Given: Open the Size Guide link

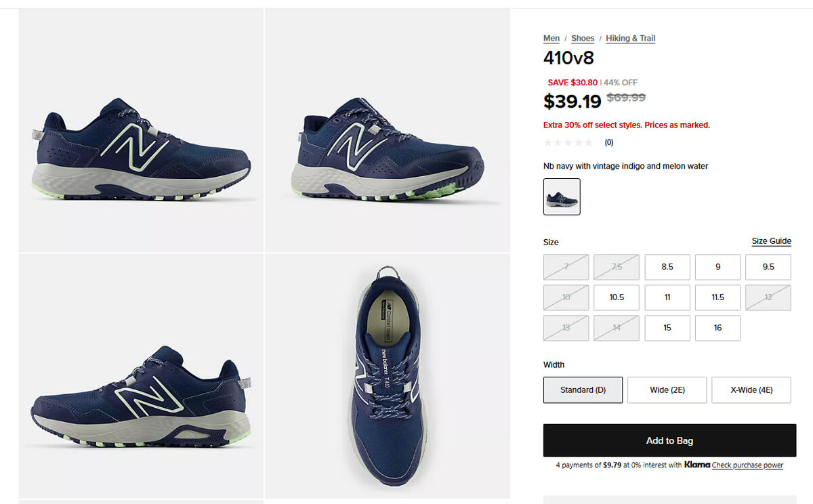Looking at the screenshot, I should pos(772,241).
